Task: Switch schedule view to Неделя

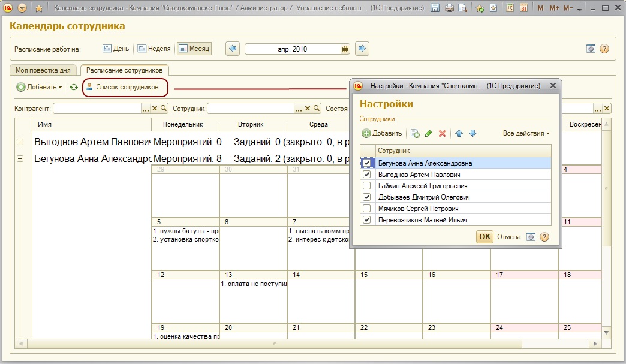Action: click(154, 49)
